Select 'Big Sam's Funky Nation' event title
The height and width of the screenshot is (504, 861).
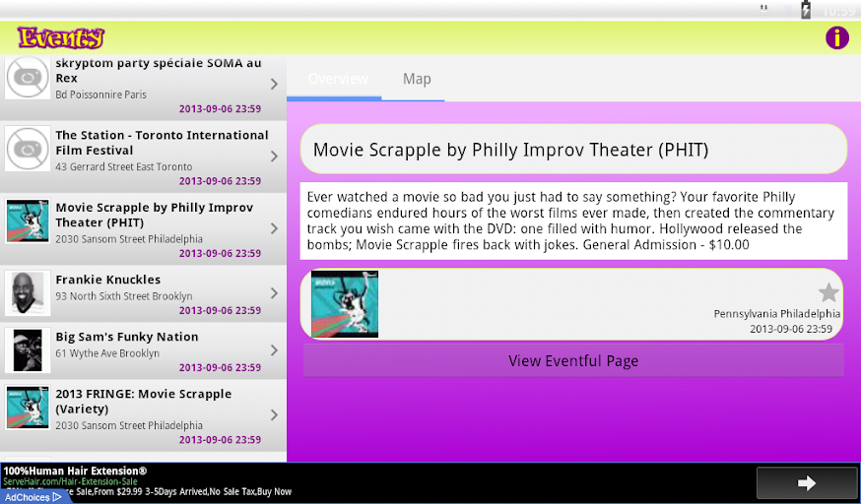click(x=127, y=337)
